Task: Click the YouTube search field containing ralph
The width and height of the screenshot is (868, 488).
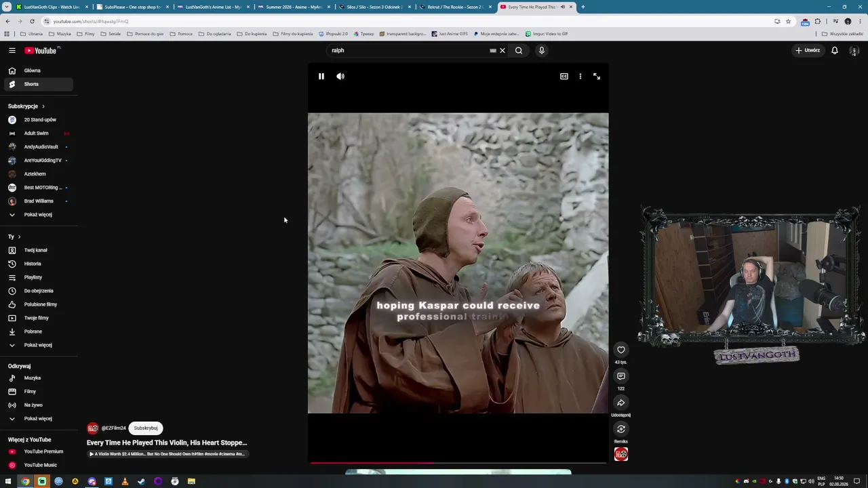Action: tap(408, 50)
